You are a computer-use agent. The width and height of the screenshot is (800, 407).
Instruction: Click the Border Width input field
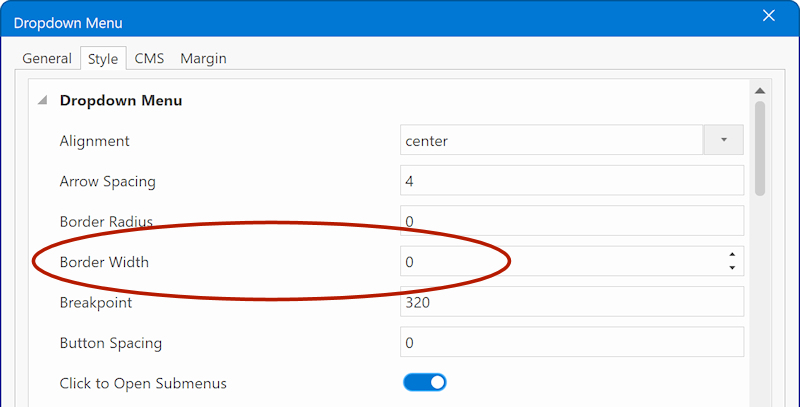tap(562, 262)
